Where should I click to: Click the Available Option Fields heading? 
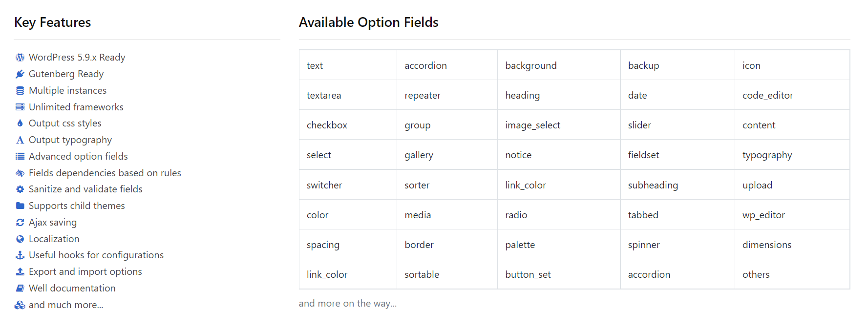[368, 22]
